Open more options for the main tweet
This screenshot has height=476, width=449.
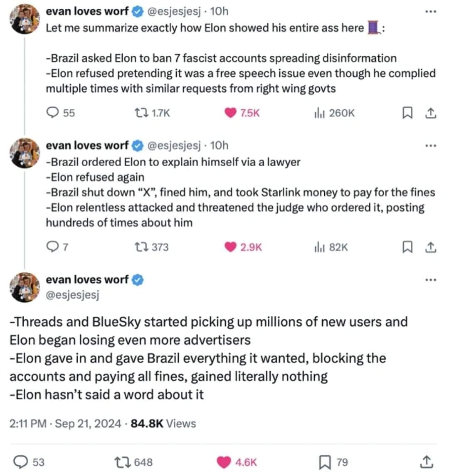(x=431, y=280)
